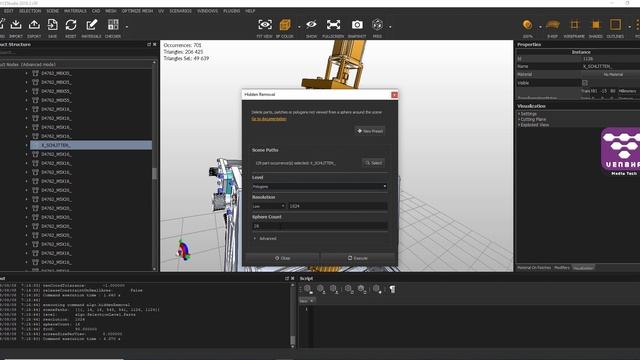Open dropdown arrow next to Checker
Screen dimensions: 640x360
point(127,27)
